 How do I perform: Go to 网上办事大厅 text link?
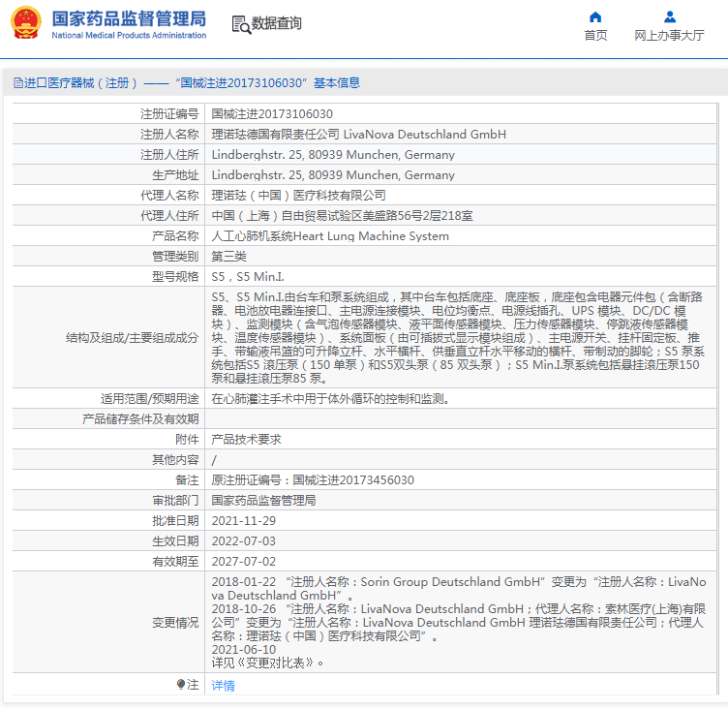[669, 36]
